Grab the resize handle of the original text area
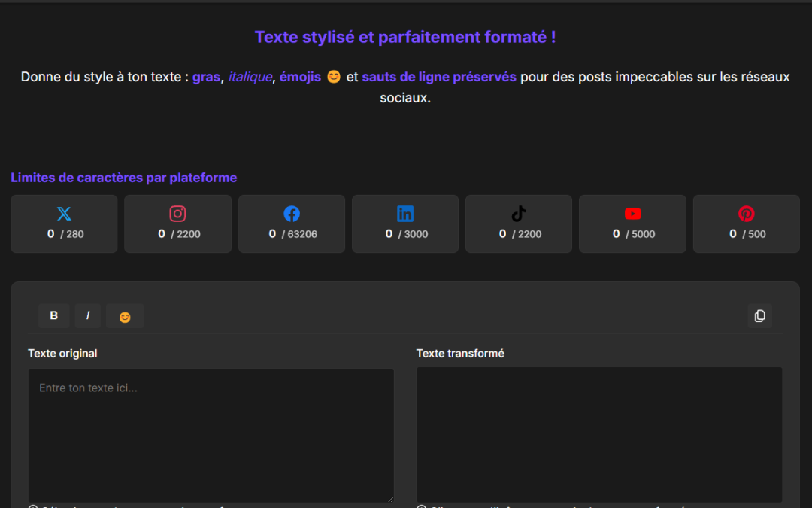Image resolution: width=812 pixels, height=508 pixels. (x=390, y=499)
